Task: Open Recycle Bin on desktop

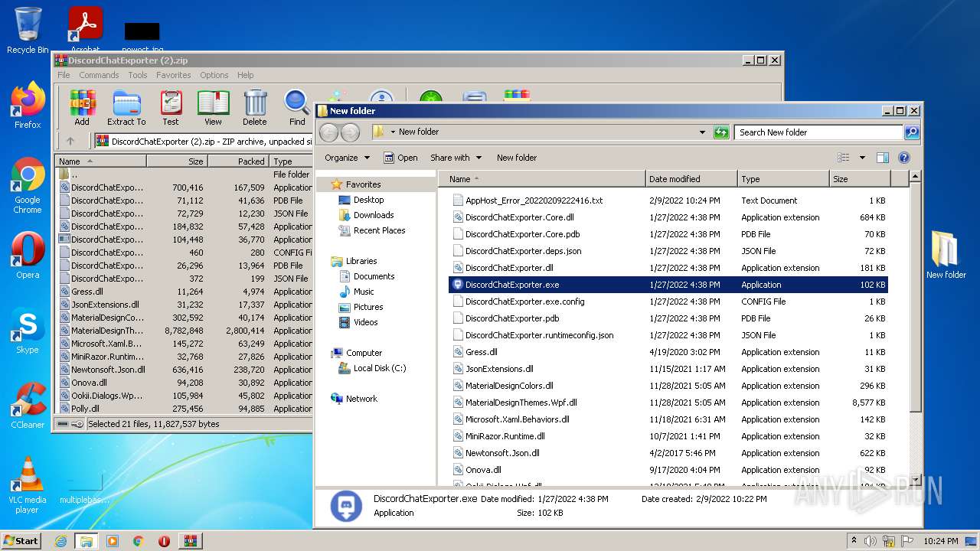Action: coord(28,31)
